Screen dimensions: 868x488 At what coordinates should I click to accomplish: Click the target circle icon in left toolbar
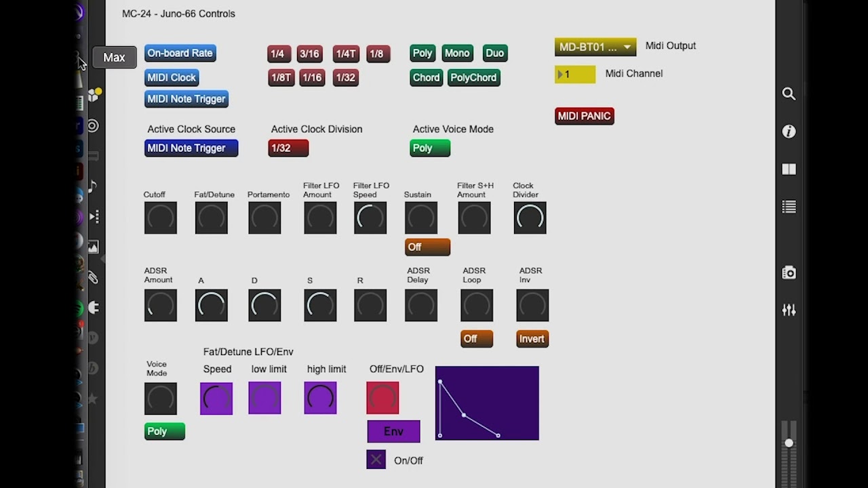tap(93, 126)
